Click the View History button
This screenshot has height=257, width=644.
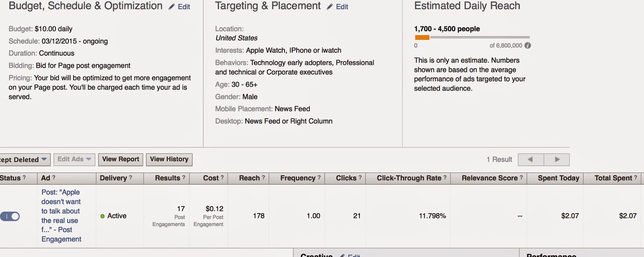(x=169, y=159)
